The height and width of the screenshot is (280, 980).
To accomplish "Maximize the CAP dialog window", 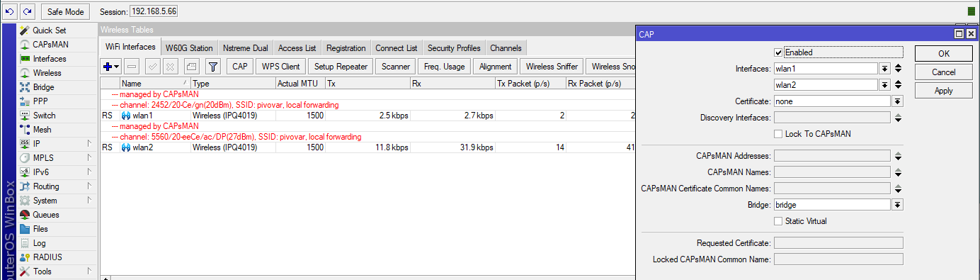I will coord(959,34).
